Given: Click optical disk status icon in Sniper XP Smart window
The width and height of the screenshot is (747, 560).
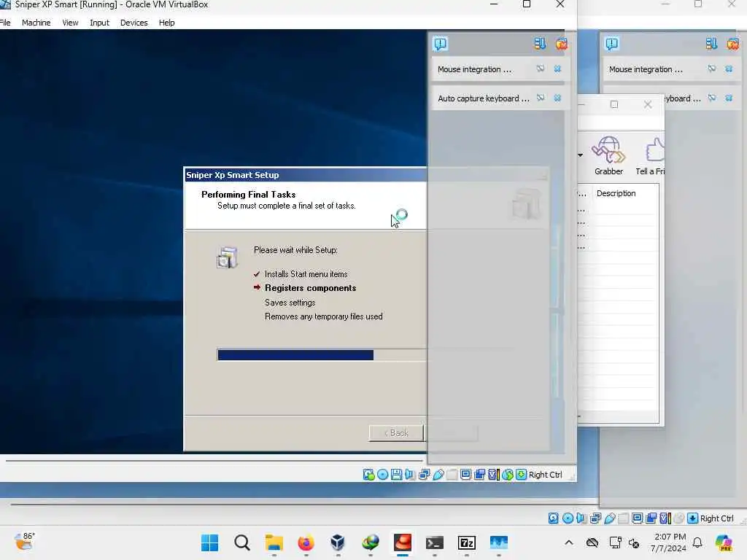Looking at the screenshot, I should pos(382,475).
